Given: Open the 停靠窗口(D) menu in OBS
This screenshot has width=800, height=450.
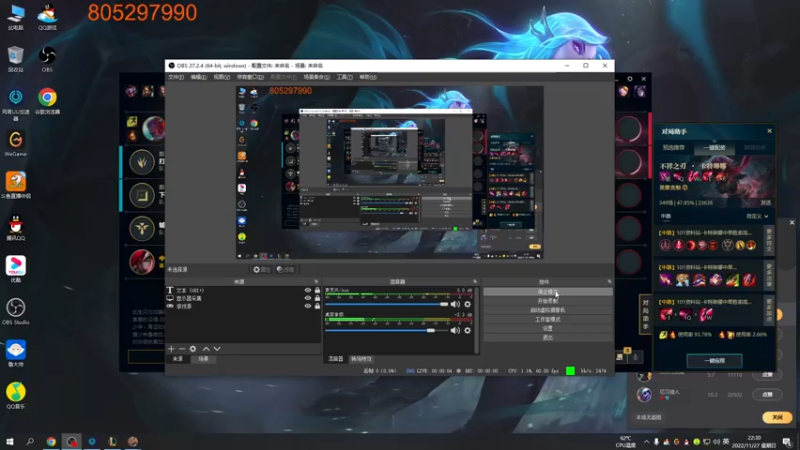Looking at the screenshot, I should pos(250,77).
